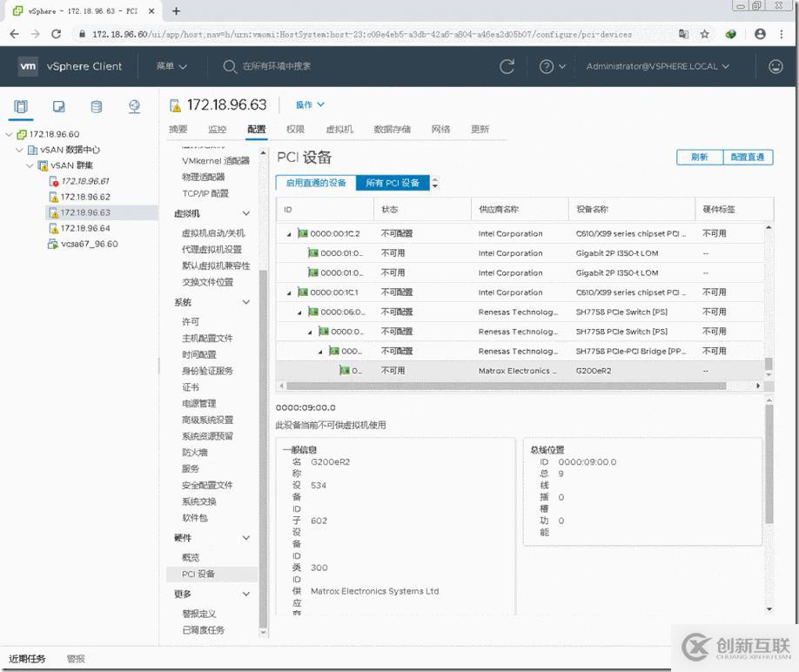
Task: Click the config sidebar vertical scrollbar
Action: (x=263, y=448)
